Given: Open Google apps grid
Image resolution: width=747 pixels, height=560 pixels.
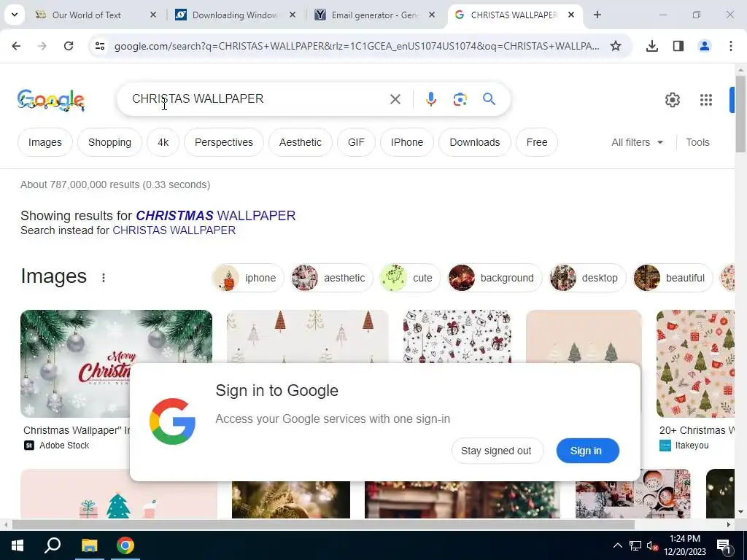Looking at the screenshot, I should click(706, 100).
